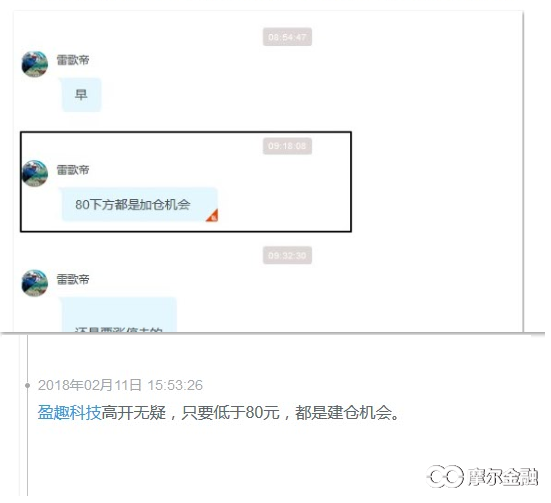Click 雷歌帝 username in the boxed message
551x503 pixels.
tap(73, 170)
